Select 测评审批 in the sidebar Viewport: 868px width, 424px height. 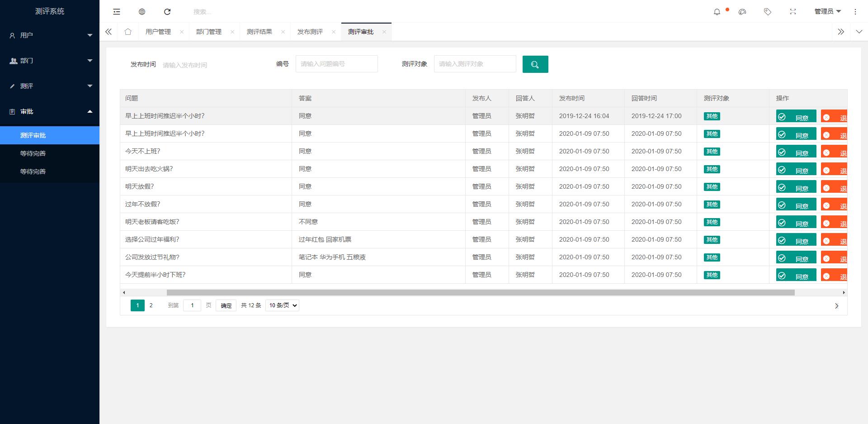[x=50, y=135]
